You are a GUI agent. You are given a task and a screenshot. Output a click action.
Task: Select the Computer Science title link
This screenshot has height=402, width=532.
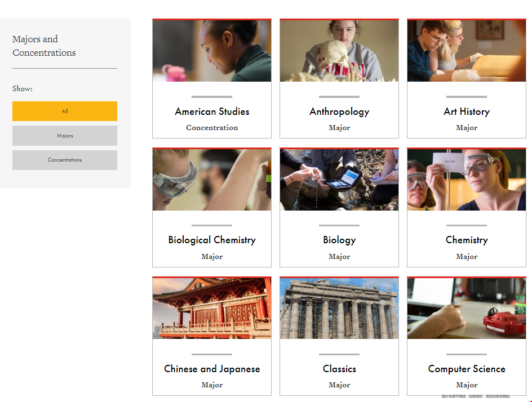coord(467,369)
